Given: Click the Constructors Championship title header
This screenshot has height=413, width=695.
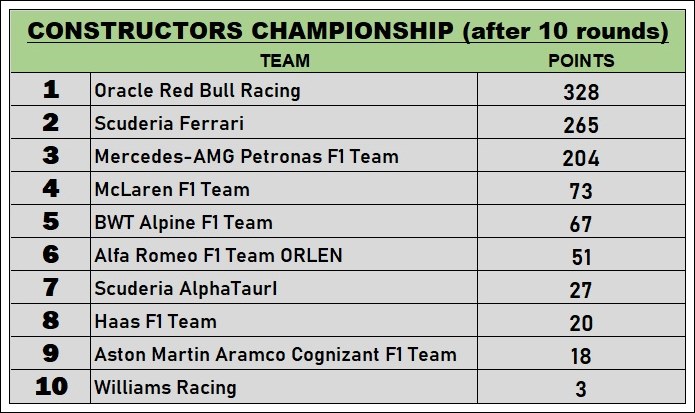Looking at the screenshot, I should pos(347,31).
